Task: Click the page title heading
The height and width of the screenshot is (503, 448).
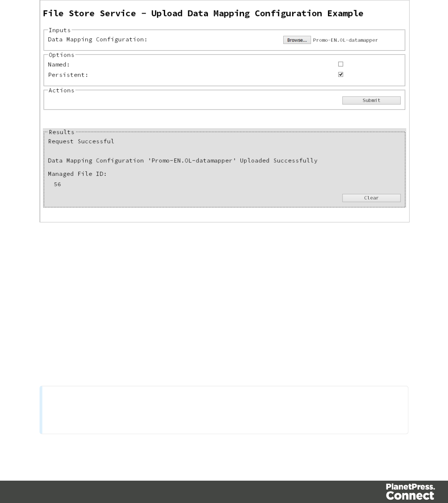Action: click(203, 14)
